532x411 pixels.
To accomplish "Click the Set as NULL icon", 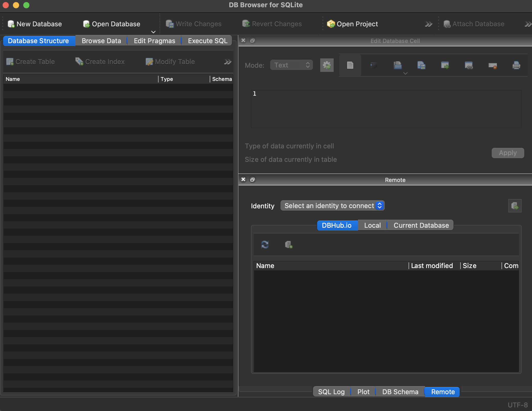I will pyautogui.click(x=492, y=65).
